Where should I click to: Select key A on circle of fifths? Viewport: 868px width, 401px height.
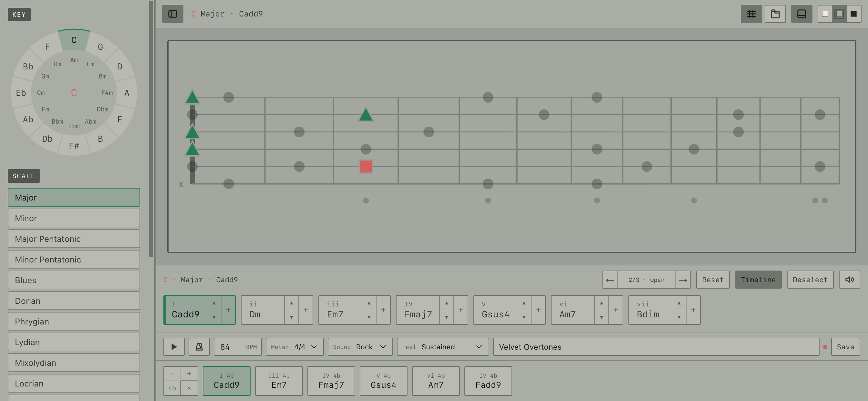127,93
